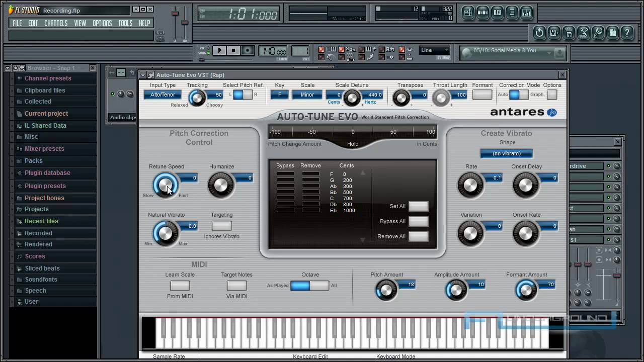This screenshot has height=362, width=644.
Task: Toggle Octave As Played/All switch
Action: click(x=310, y=286)
